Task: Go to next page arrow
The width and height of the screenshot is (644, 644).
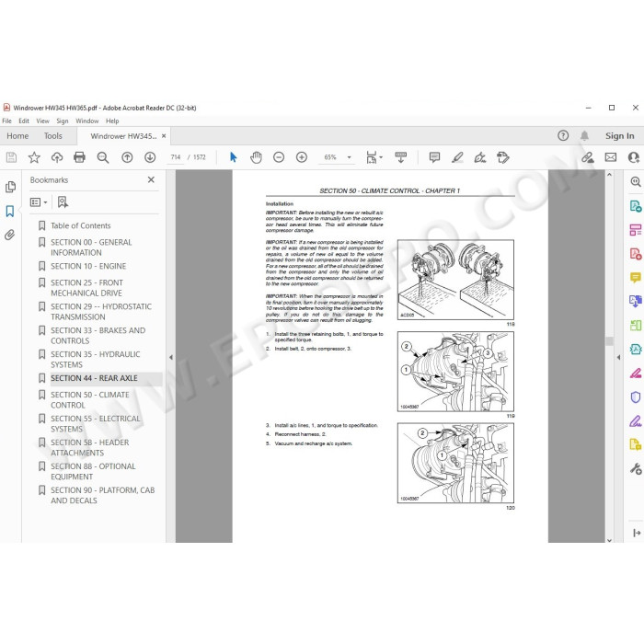Action: [150, 157]
